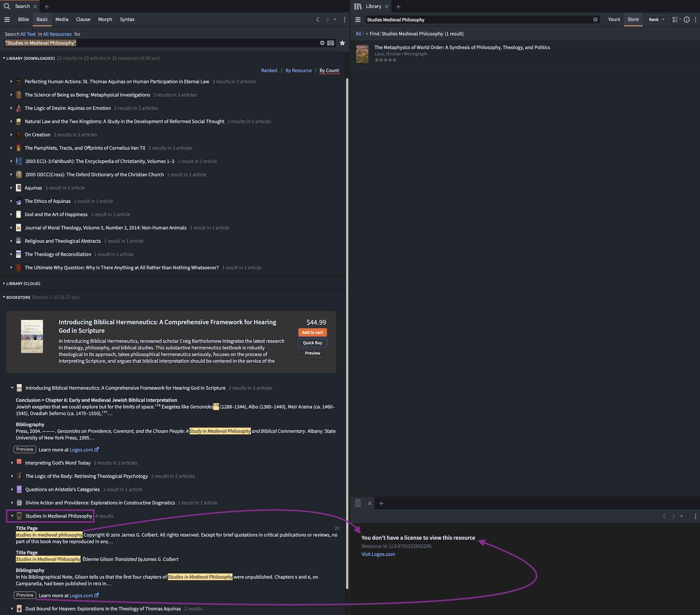Collapse Studies in Medieval Philosophy bookstore results
This screenshot has height=615, width=700.
point(12,516)
